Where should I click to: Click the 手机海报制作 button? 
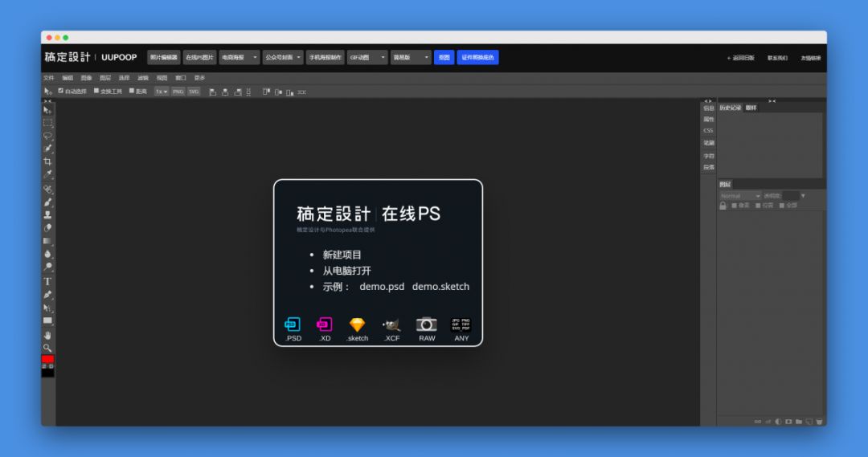325,58
